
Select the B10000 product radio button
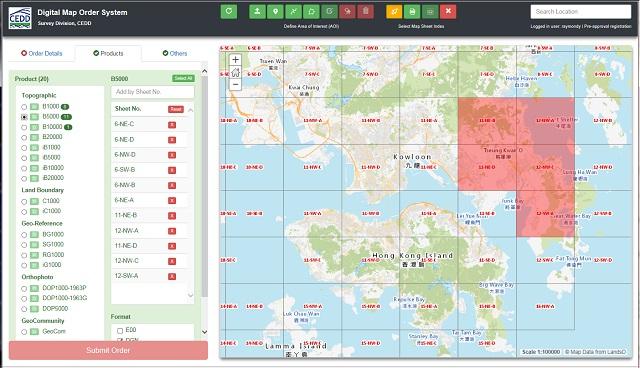(24, 127)
